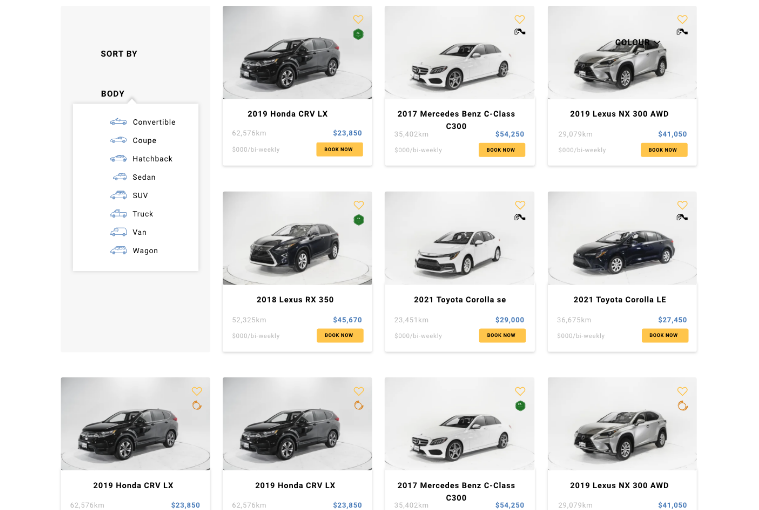The width and height of the screenshot is (759, 510).
Task: Click key icon on 2021 Toyota Corolla LE
Action: coord(682,217)
